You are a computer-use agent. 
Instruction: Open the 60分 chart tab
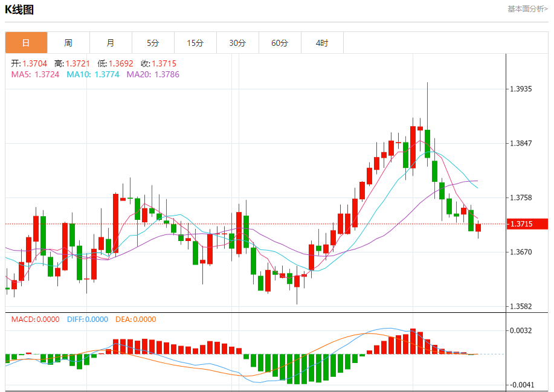[280, 43]
